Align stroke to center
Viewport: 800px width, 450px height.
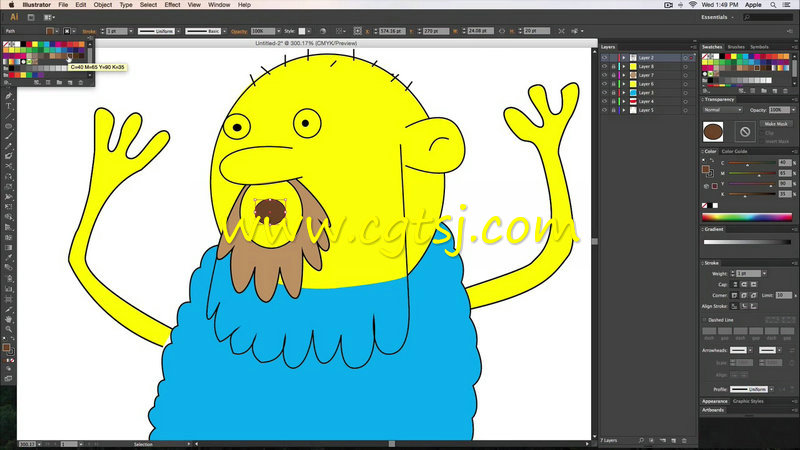(x=734, y=306)
